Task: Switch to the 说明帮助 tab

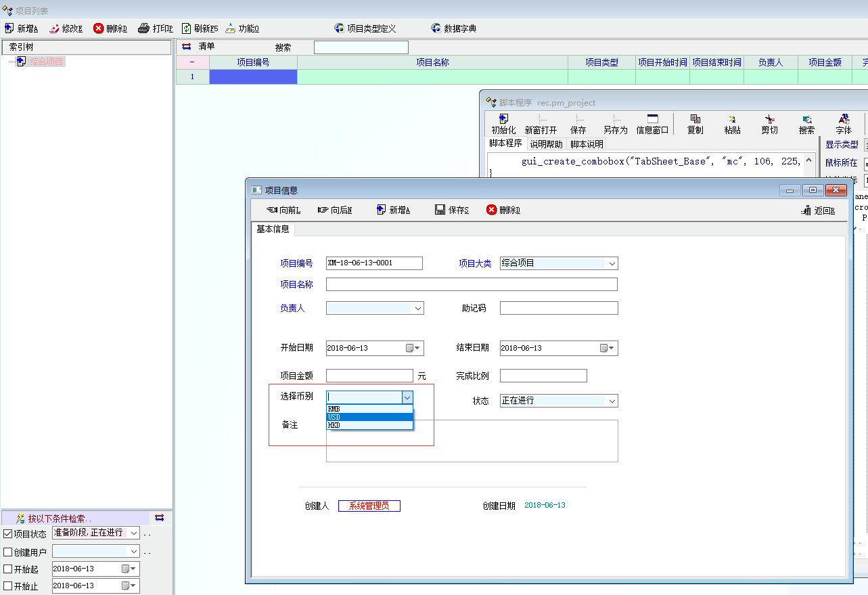Action: pos(546,144)
